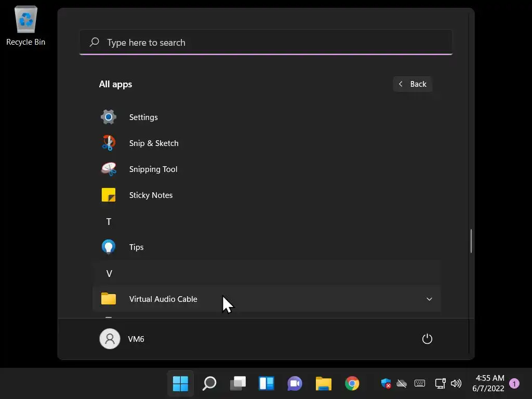Select the Snipping Tool label
Screen dimensions: 532x399
point(153,169)
